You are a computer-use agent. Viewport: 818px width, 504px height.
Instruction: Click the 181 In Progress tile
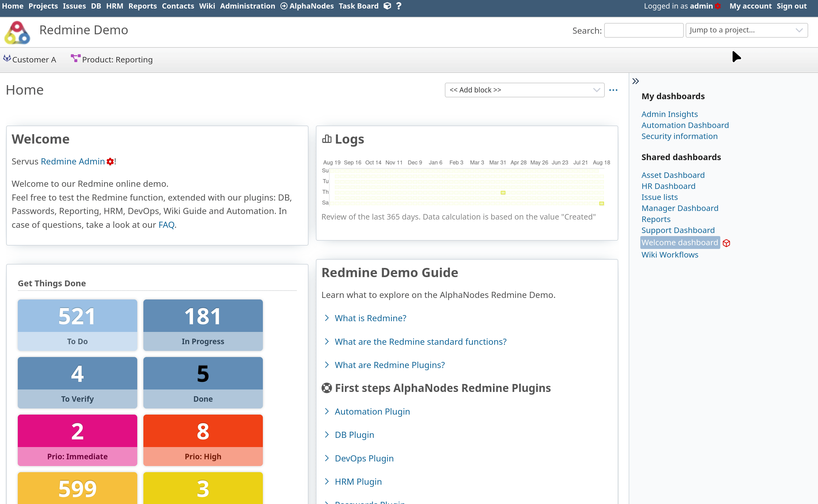click(x=203, y=325)
